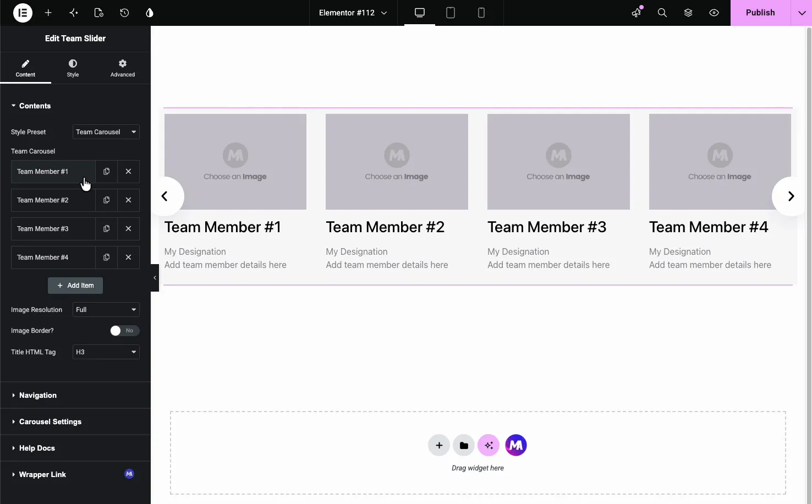Screen dimensions: 812x504
Task: Open the Master Addons template icon
Action: click(x=516, y=445)
